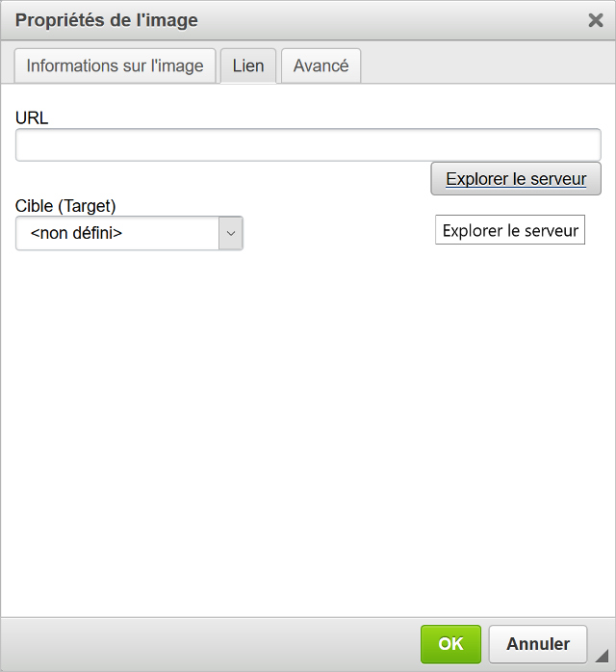This screenshot has width=616, height=672.
Task: Click the Explorer le serveur tooltip
Action: point(510,231)
